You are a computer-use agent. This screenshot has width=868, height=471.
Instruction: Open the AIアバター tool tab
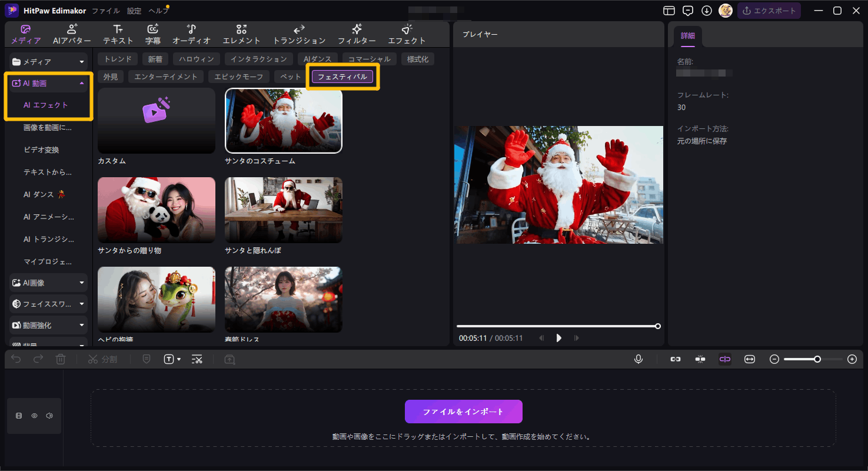[72, 34]
